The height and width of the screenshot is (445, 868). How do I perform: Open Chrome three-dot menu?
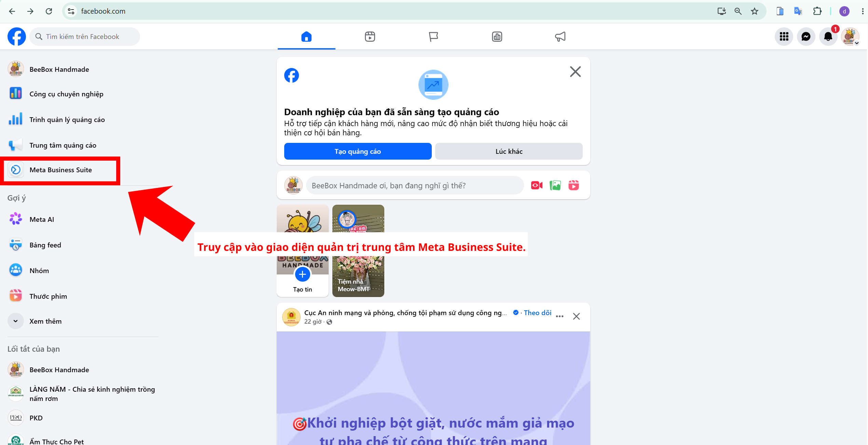point(863,11)
